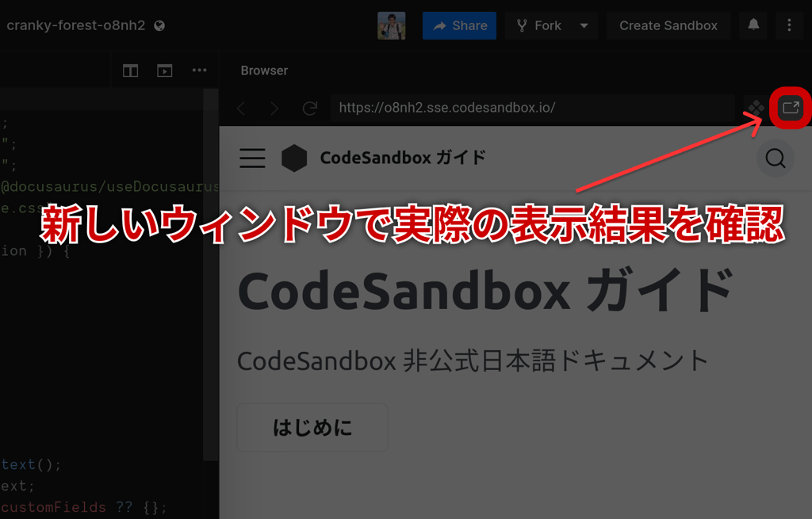Expand the Fork button dropdown arrow

584,25
